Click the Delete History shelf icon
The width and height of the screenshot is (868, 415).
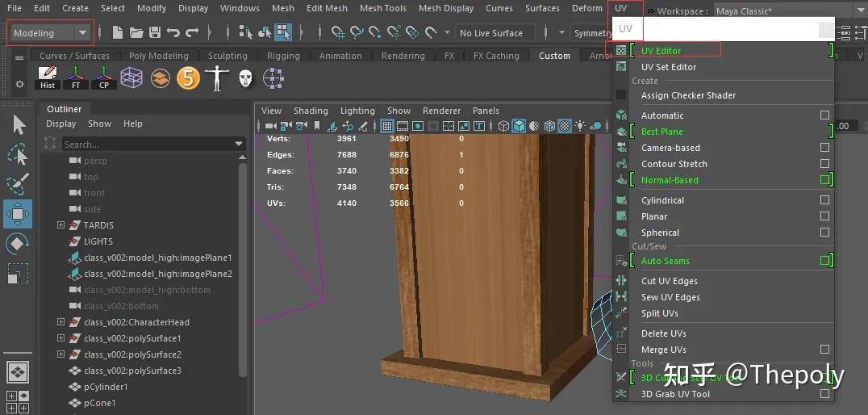48,78
